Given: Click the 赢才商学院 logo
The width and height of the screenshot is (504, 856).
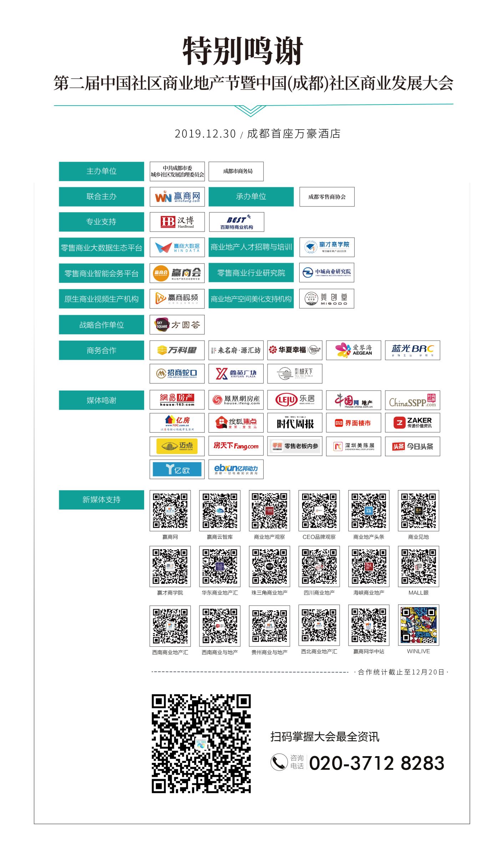Looking at the screenshot, I should tap(327, 247).
